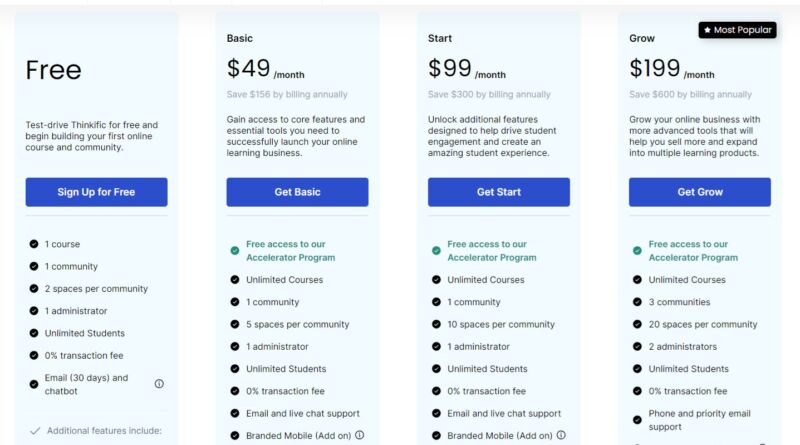The width and height of the screenshot is (800, 445).
Task: Click the check icon beside '1 course' in Free plan
Action: 34,244
